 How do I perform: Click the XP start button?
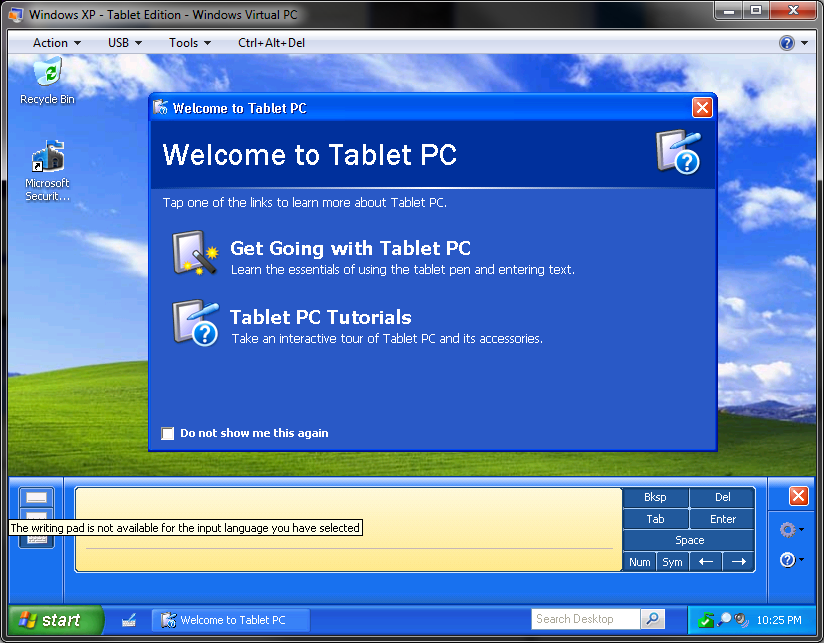[x=56, y=620]
